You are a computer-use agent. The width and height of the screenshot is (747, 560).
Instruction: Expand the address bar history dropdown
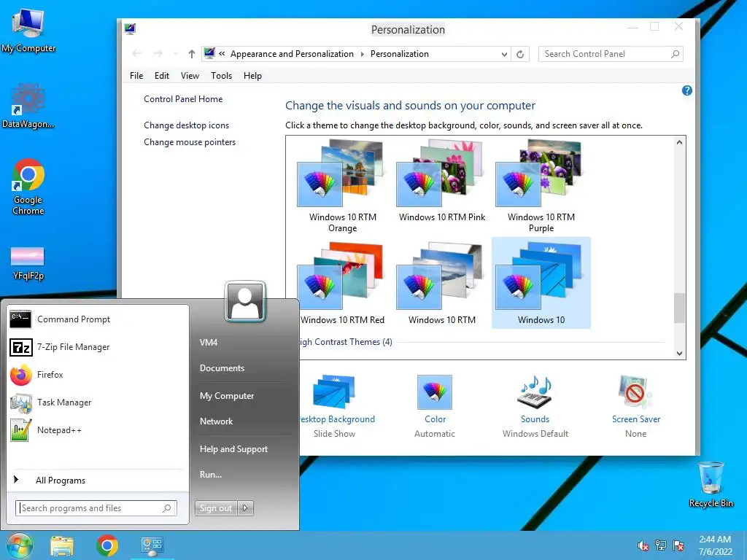click(x=504, y=54)
